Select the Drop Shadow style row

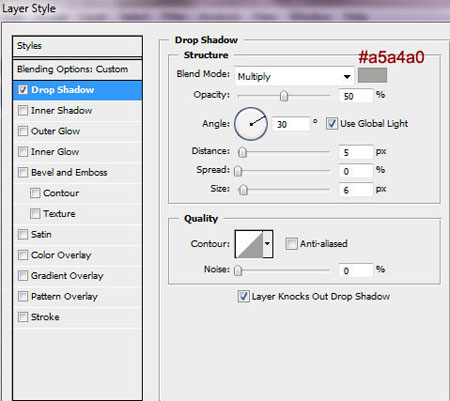coord(77,90)
